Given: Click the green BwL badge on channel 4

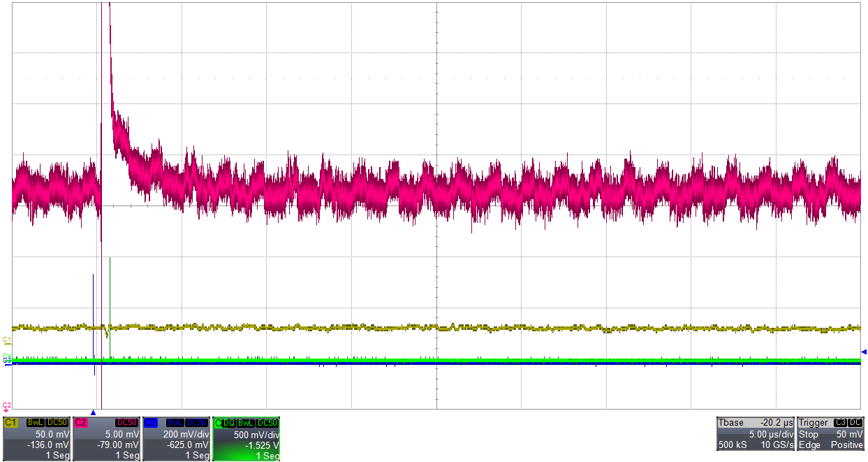Looking at the screenshot, I should coord(245,423).
